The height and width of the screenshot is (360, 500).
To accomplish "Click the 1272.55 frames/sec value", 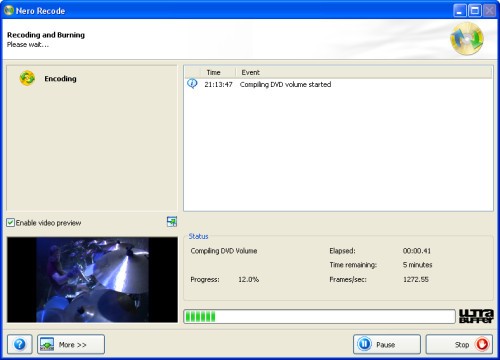I will pyautogui.click(x=416, y=279).
